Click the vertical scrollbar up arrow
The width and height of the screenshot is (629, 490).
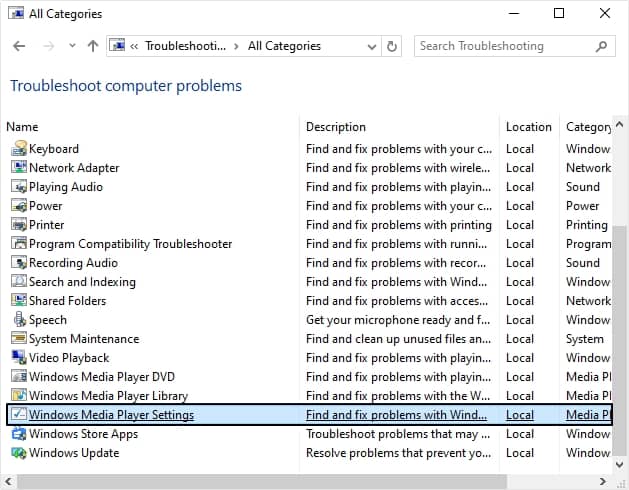coord(620,125)
